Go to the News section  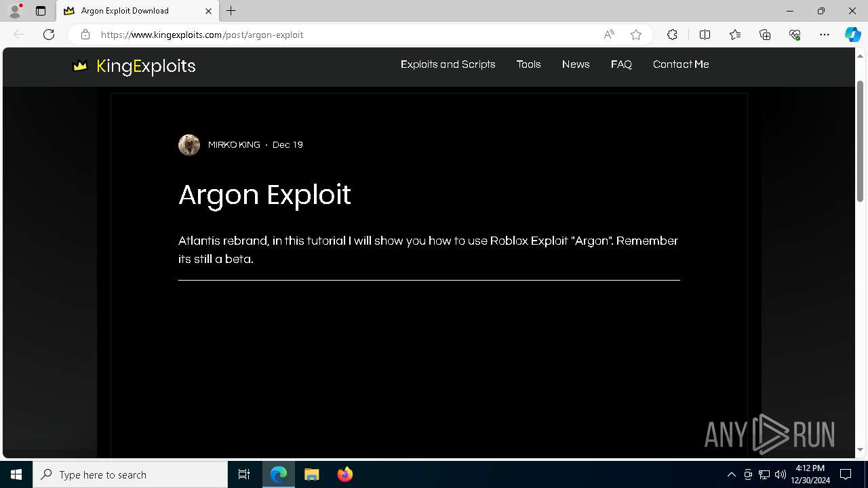pos(576,64)
